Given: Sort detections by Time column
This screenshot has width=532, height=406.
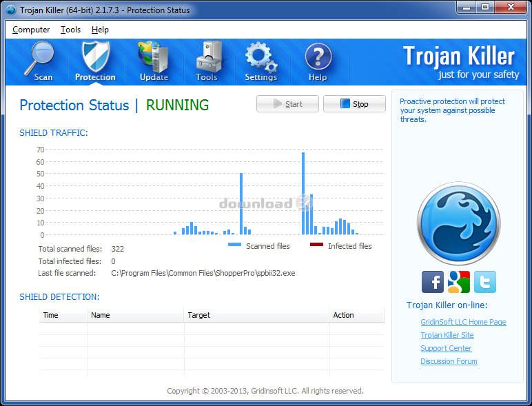Looking at the screenshot, I should click(63, 315).
